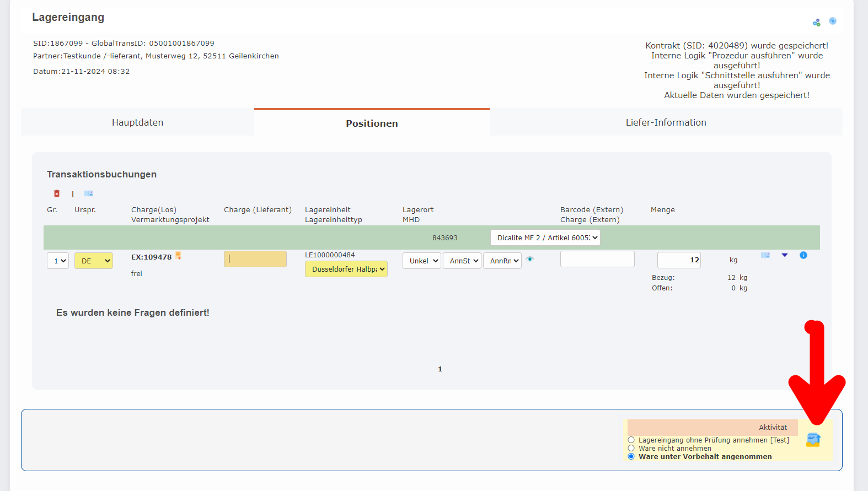Screen dimensions: 868x491
Task: Click the blue card icon above the Urspr. header
Action: pos(89,193)
